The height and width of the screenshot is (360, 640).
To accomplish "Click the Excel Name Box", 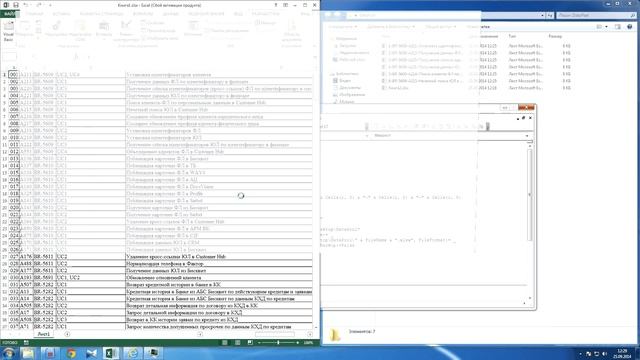I will 10,57.
